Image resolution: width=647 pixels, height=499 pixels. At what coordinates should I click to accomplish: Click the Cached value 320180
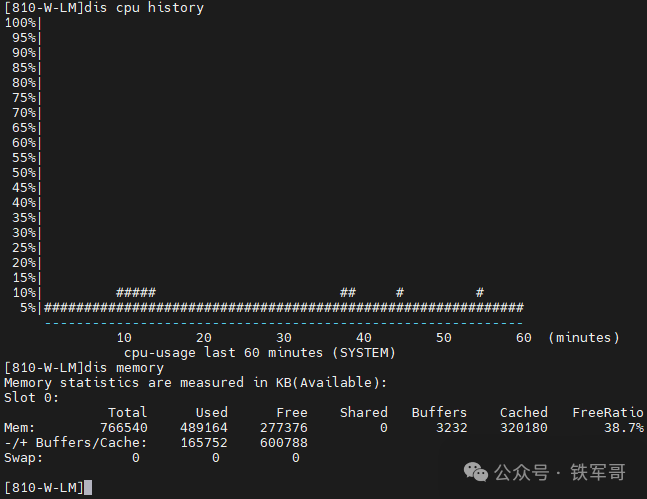pos(523,428)
